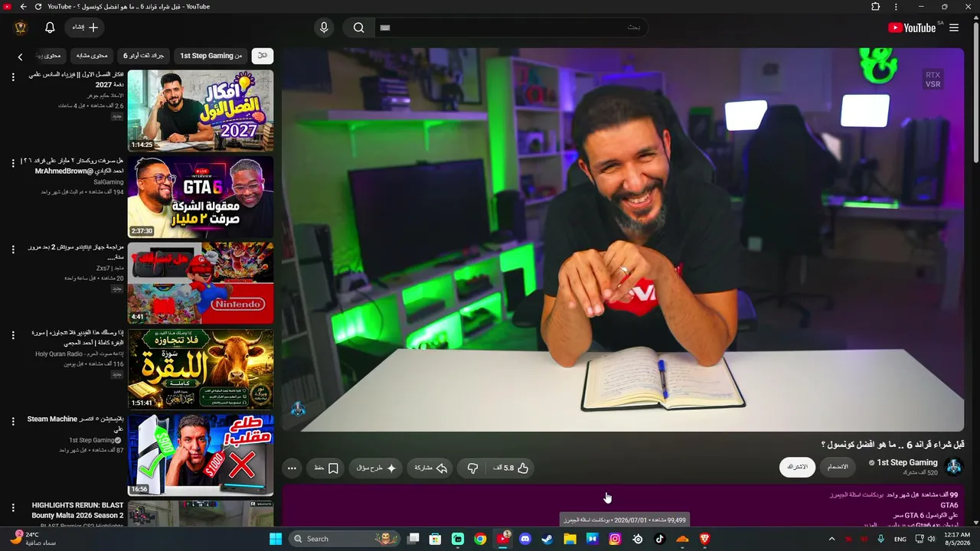Open options for the Holy Quran Radio video
The height and width of the screenshot is (551, 980).
pos(13,336)
